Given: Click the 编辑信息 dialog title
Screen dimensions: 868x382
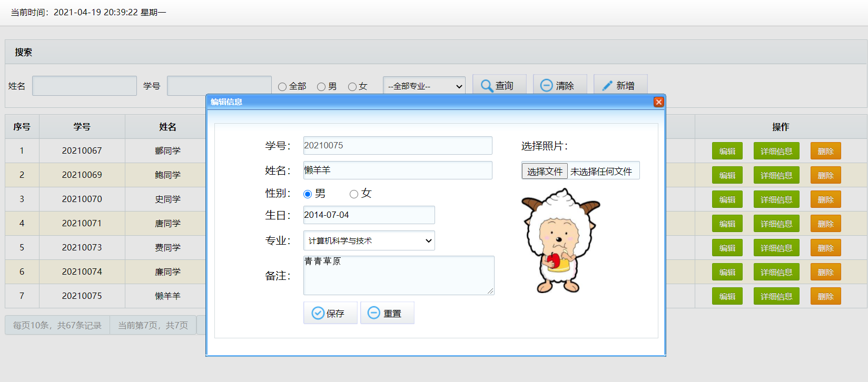Looking at the screenshot, I should pos(226,102).
